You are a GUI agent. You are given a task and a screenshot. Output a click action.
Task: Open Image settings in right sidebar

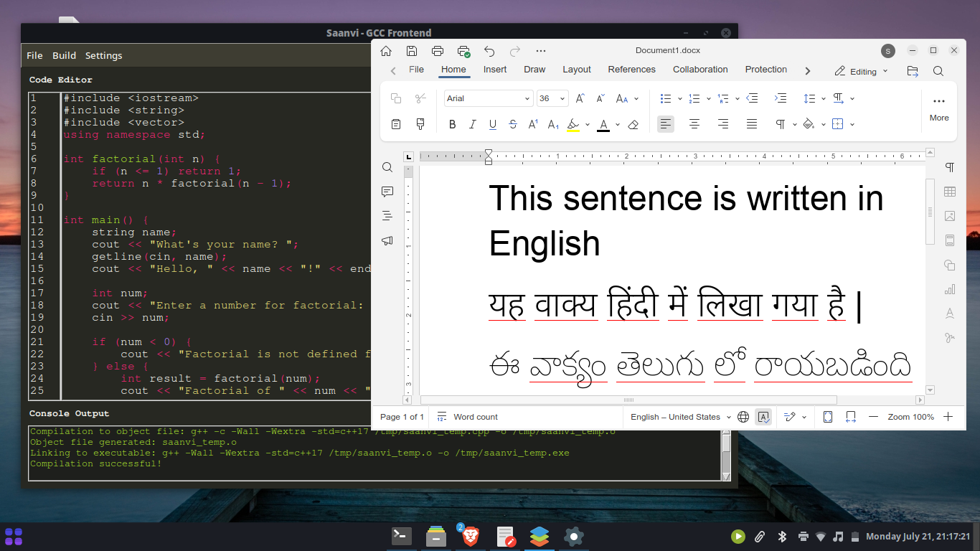click(x=950, y=216)
